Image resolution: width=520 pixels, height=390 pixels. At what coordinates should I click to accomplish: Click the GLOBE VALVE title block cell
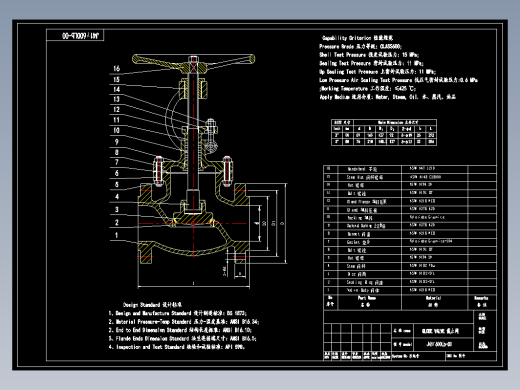click(x=443, y=331)
